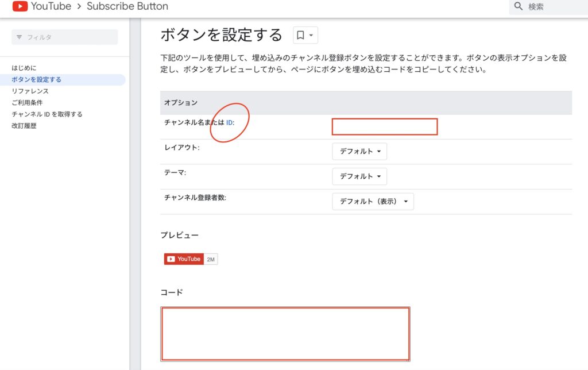Open the レイアウト デフォルト dropdown
The height and width of the screenshot is (370, 588).
coord(359,151)
